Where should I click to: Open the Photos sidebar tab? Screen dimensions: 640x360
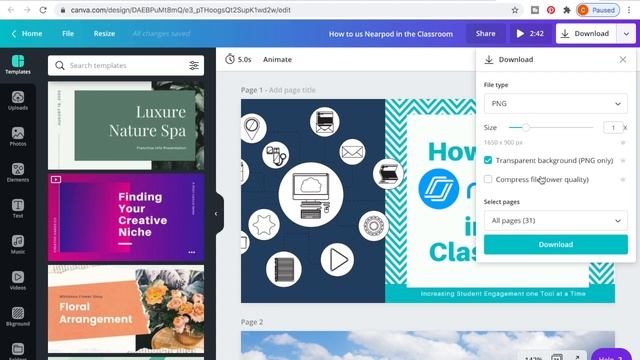(18, 137)
